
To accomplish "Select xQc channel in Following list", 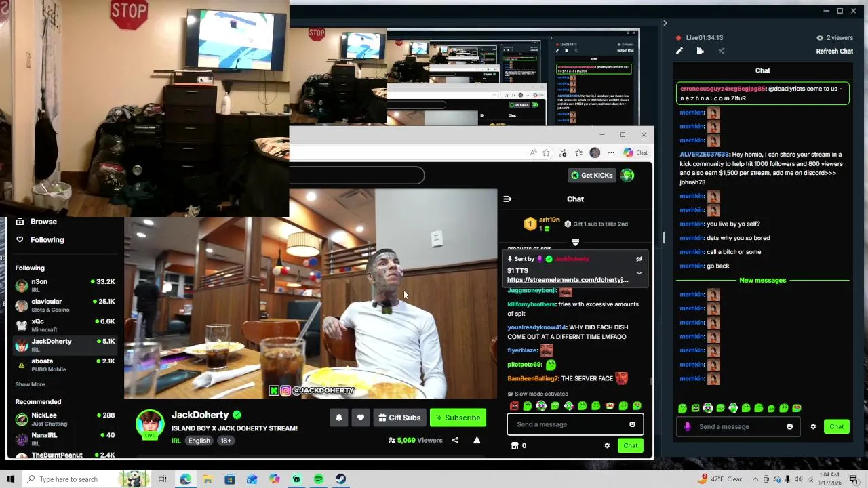I will click(65, 325).
